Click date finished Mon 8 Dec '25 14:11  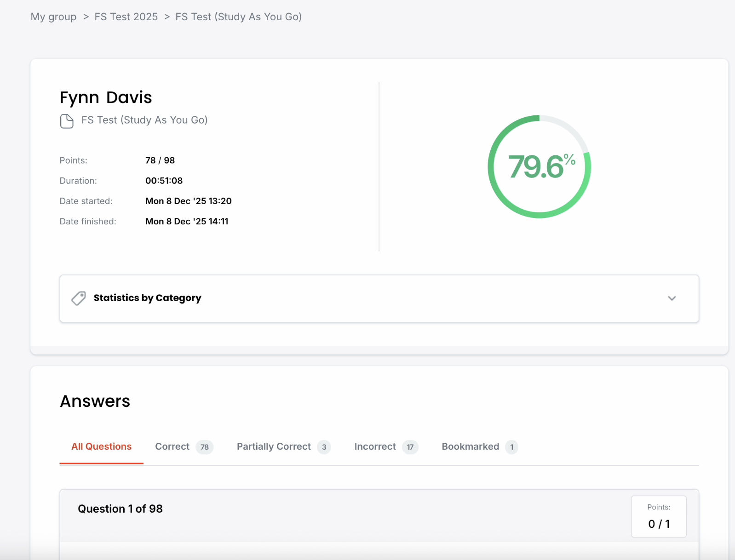(x=187, y=221)
